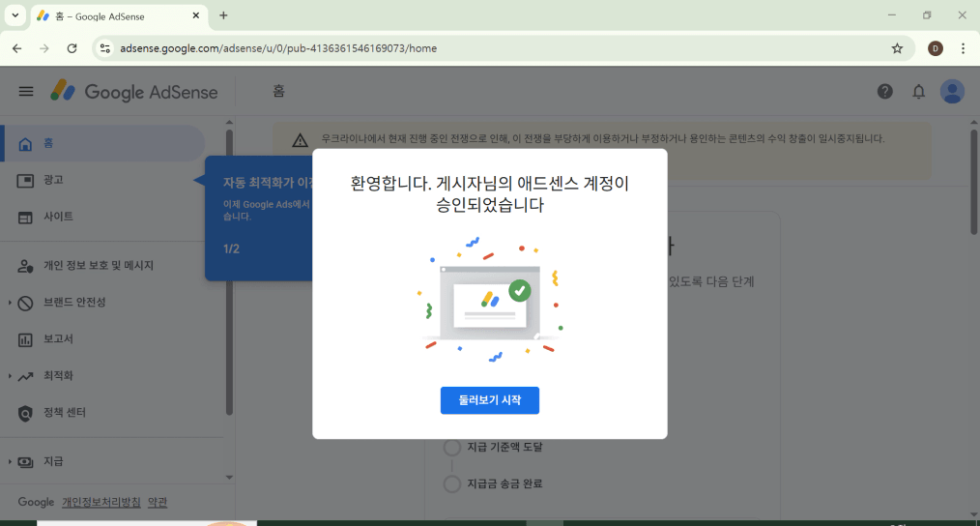
Task: Open the 약관 footer link
Action: 158,502
